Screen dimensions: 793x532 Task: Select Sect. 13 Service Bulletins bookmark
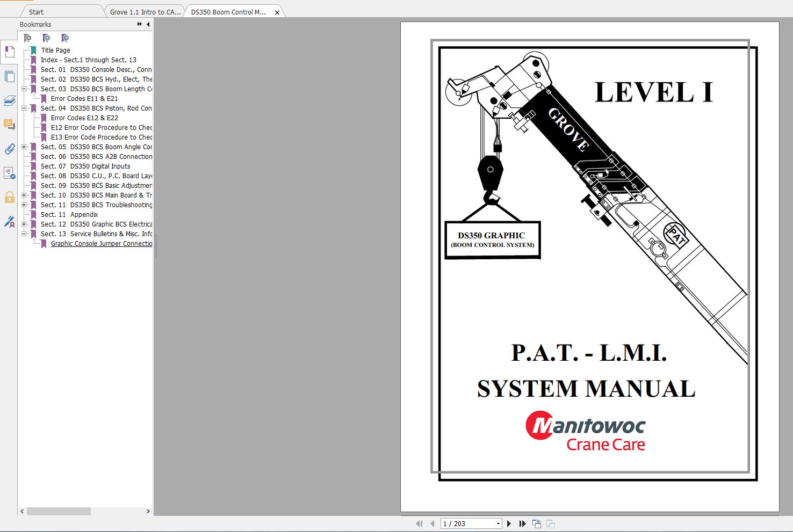[96, 234]
